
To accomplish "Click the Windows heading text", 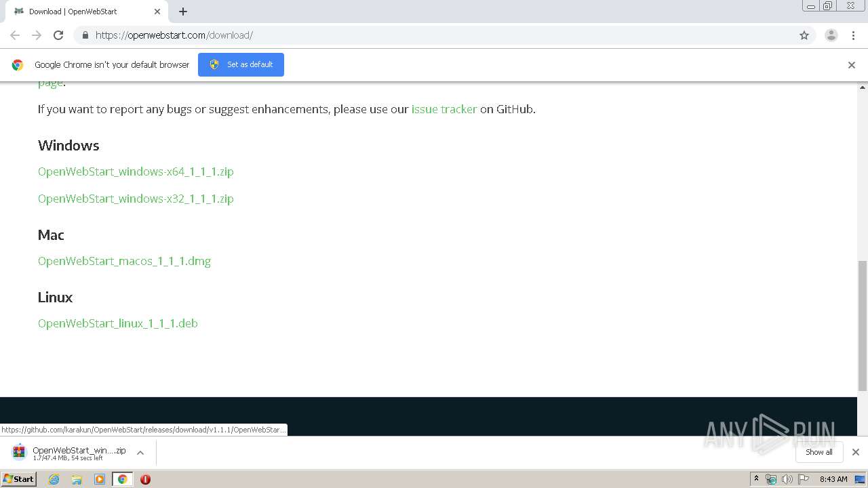I will (x=68, y=146).
